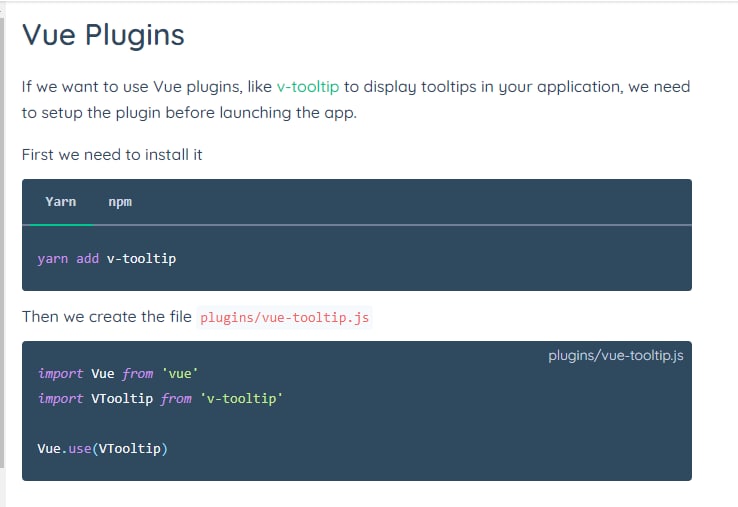Select the Yarn tab
738x507 pixels.
click(61, 202)
